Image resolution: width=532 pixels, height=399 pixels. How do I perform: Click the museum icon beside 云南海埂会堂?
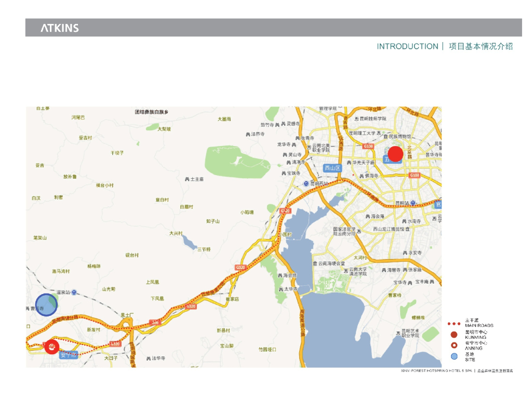(315, 263)
